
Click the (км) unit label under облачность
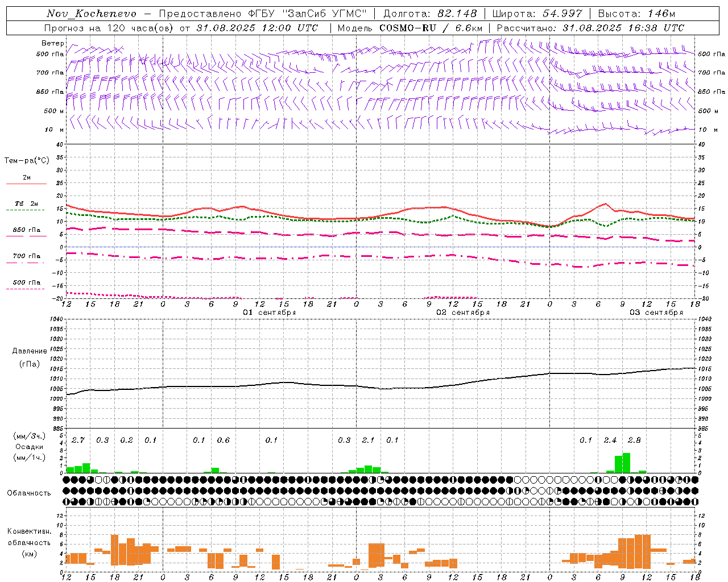29,554
